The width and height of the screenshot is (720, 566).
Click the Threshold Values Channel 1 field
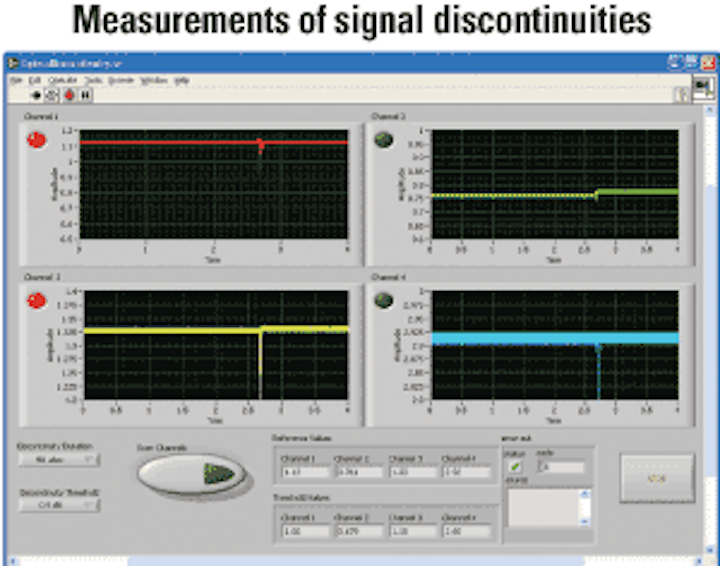[x=305, y=531]
